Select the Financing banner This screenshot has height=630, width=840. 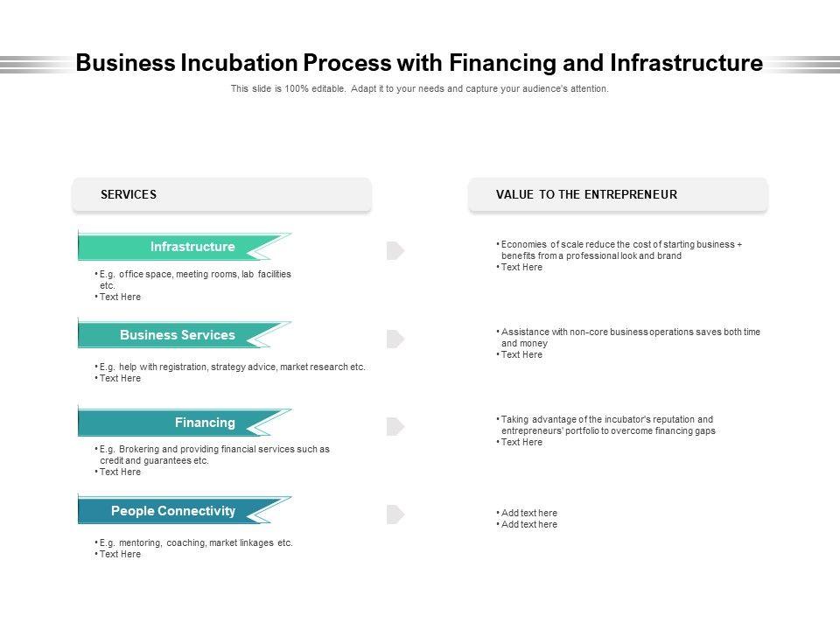pos(185,423)
